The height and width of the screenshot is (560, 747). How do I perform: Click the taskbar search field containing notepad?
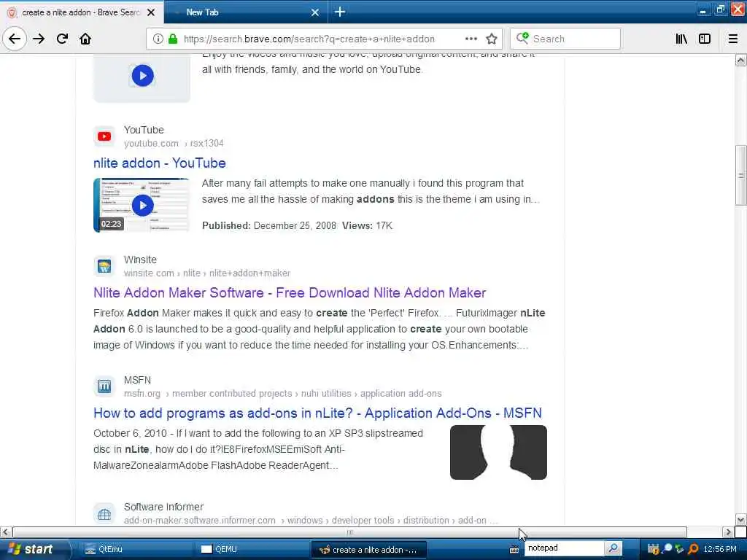(x=565, y=548)
